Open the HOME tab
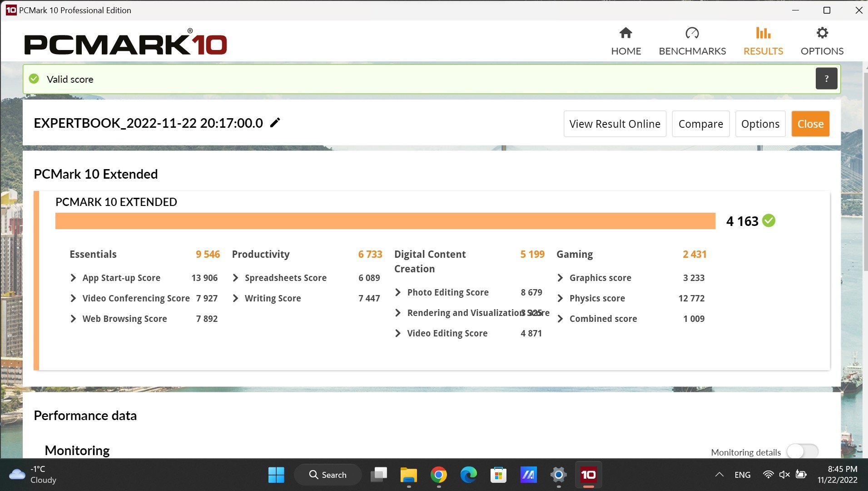The image size is (868, 491). point(626,41)
